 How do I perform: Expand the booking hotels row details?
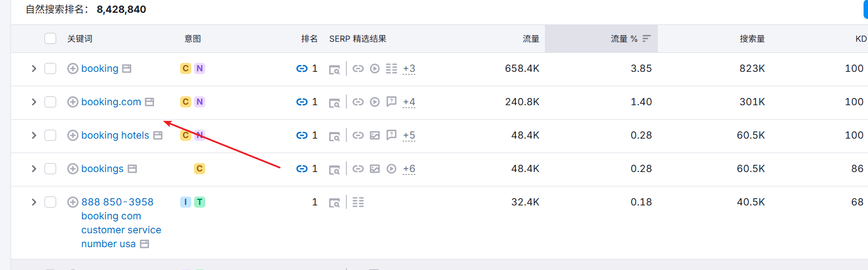point(34,135)
